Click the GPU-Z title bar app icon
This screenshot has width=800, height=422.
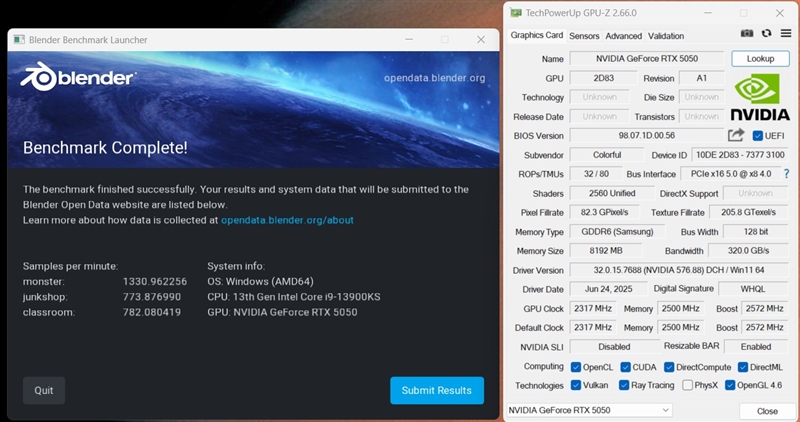coord(516,13)
